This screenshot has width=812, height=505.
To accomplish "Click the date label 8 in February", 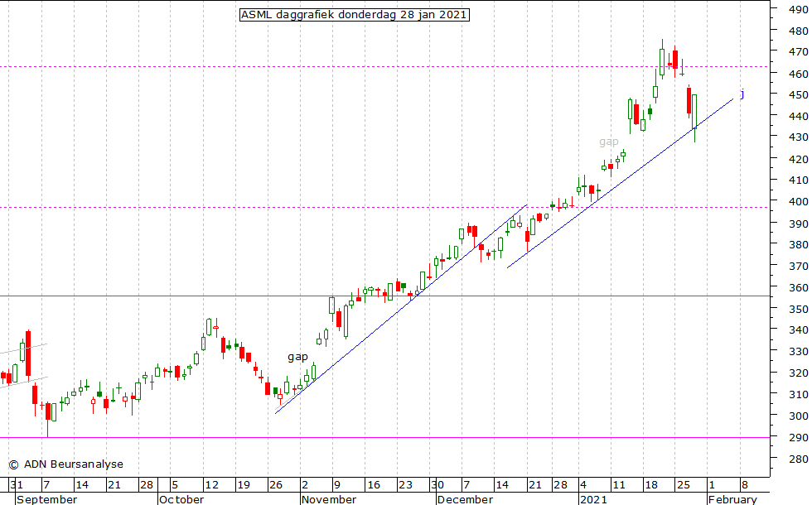I will tap(745, 485).
